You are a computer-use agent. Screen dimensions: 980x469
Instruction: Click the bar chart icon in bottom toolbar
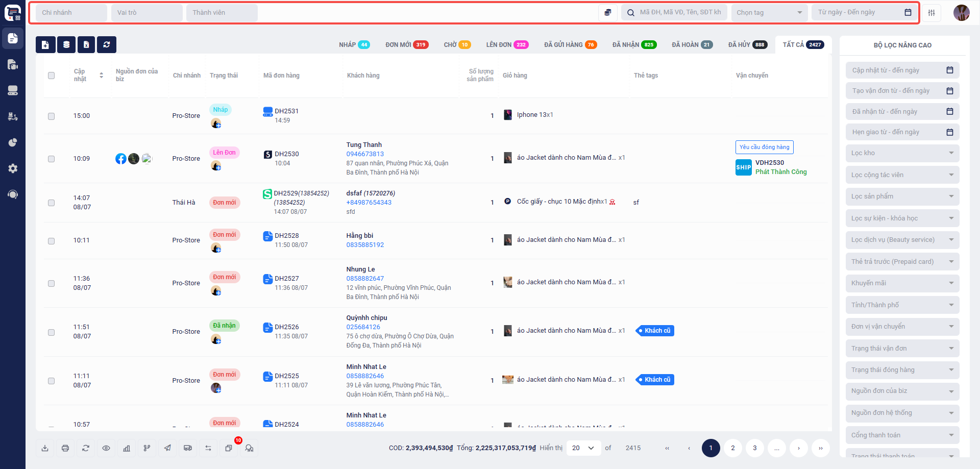coord(127,448)
